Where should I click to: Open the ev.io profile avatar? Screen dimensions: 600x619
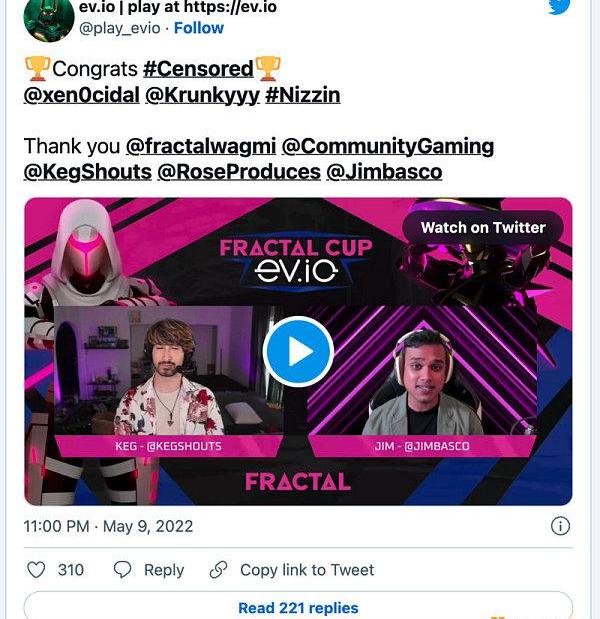coord(49,18)
